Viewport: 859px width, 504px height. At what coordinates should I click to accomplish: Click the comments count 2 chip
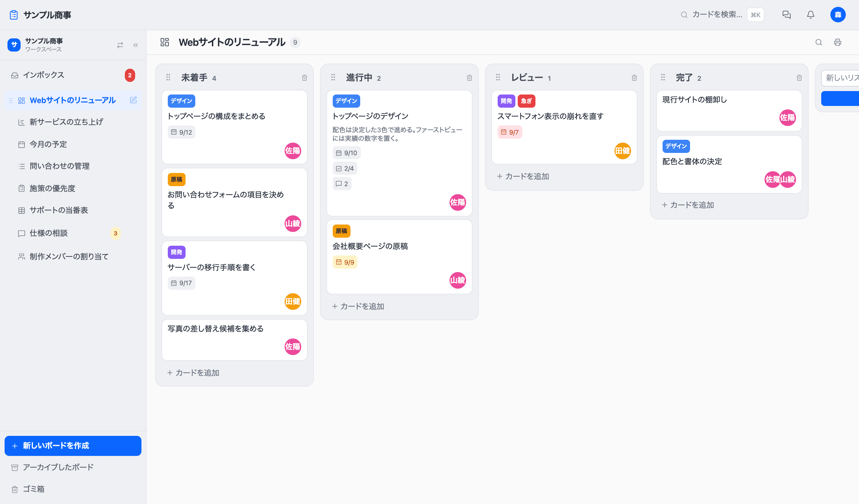click(342, 184)
